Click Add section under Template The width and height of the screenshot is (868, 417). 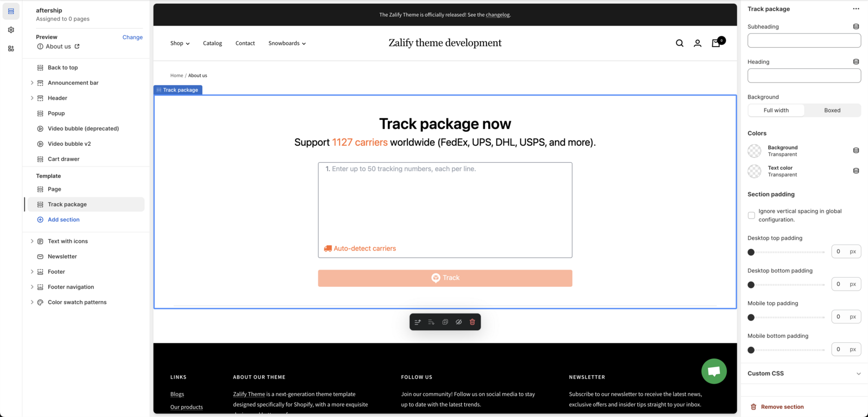pyautogui.click(x=63, y=220)
